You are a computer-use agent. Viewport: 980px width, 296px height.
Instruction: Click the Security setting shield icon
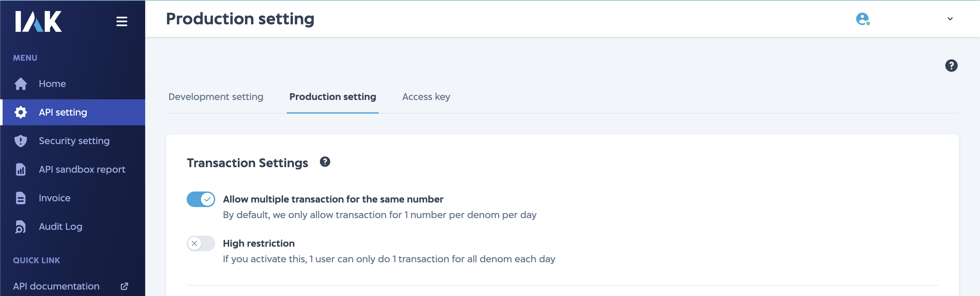20,141
